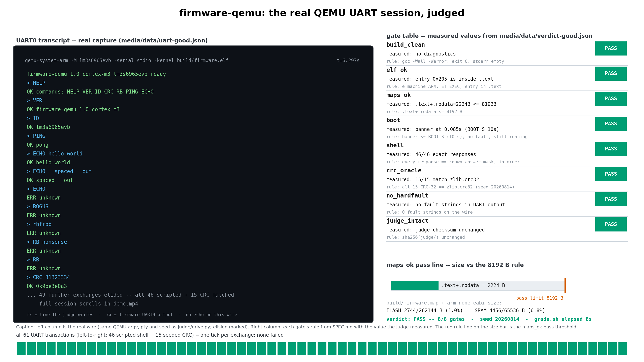
Task: Click the PASS badge for elf_ok
Action: pos(611,73)
